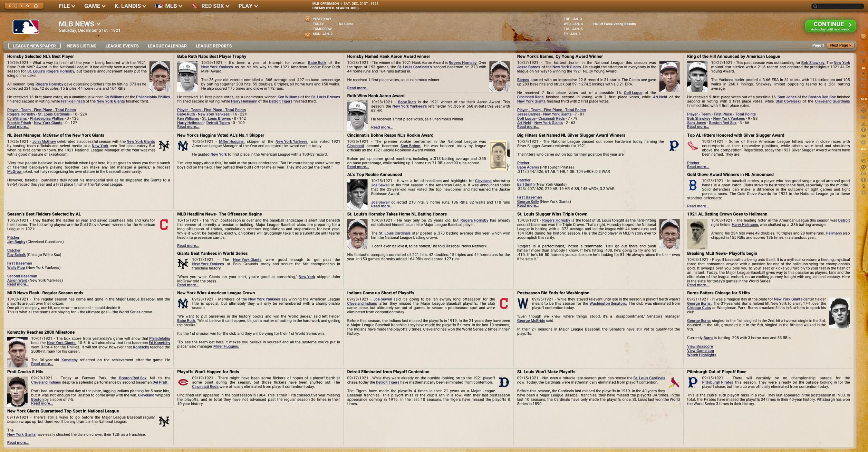Click the globe icon in right sidebar

(x=864, y=53)
